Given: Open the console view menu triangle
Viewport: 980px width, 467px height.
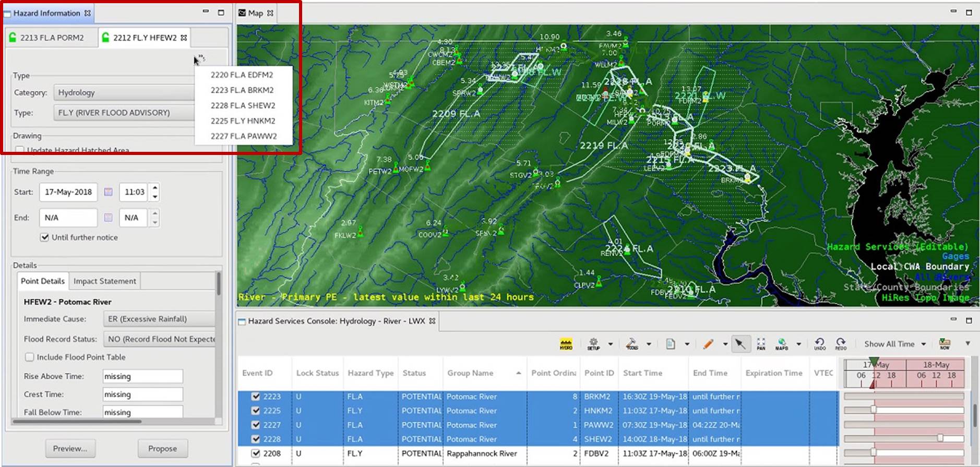Looking at the screenshot, I should click(x=967, y=343).
